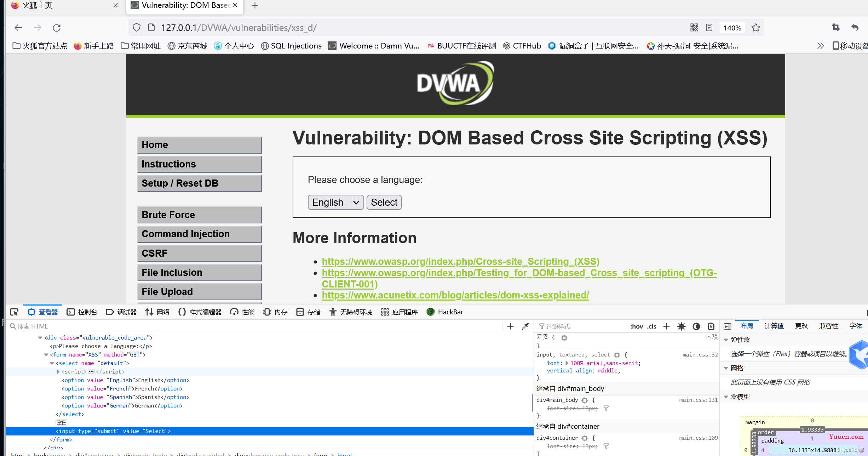The width and height of the screenshot is (868, 456).
Task: Highlight elements matching input, textarea, select
Action: pos(617,355)
